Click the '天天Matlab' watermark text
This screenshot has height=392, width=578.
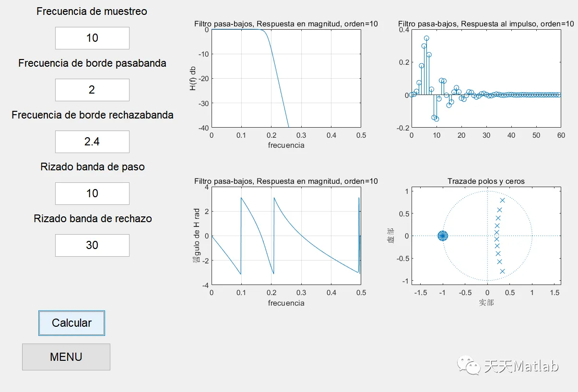pyautogui.click(x=521, y=367)
